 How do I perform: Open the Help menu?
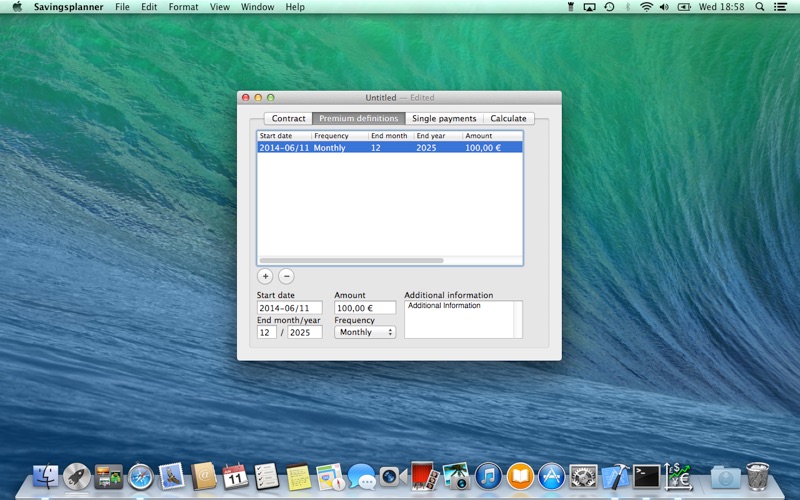click(x=295, y=7)
